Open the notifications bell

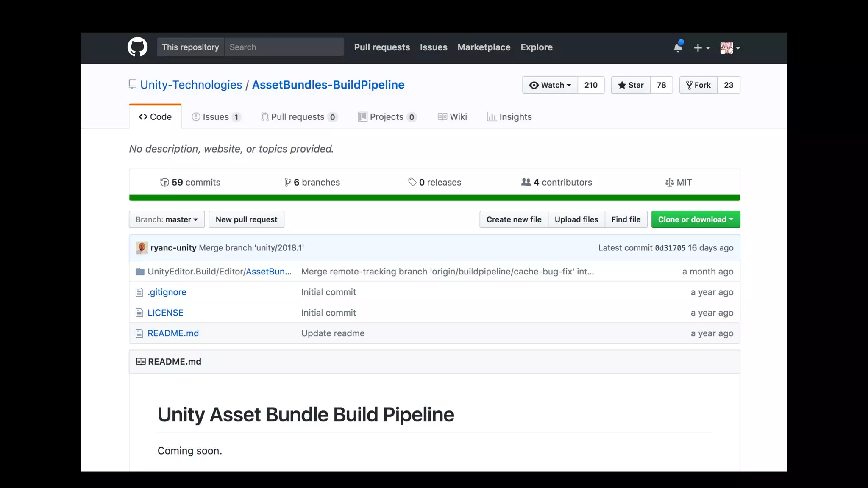click(x=678, y=47)
